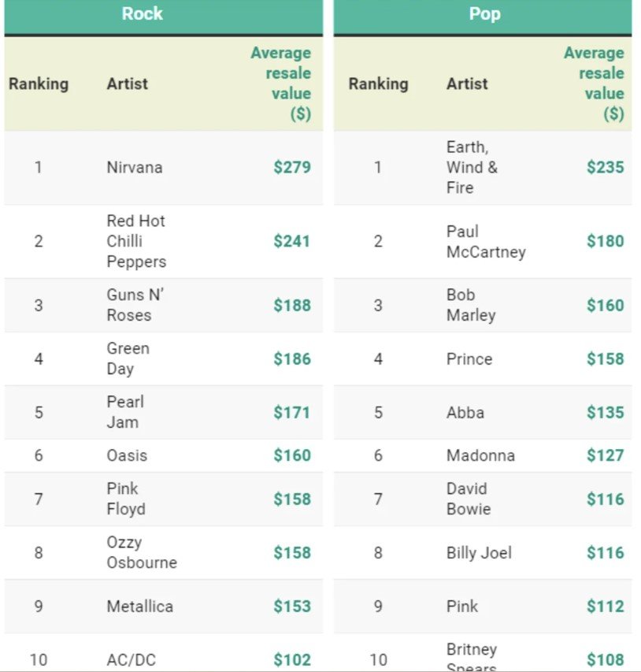Viewport: 641px width, 672px height.
Task: Select the Pop Artist column header
Action: tap(467, 84)
